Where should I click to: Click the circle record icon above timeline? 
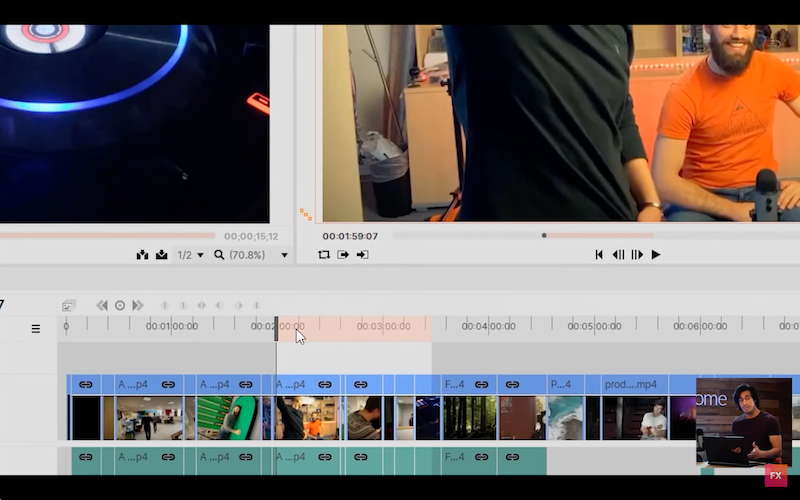[x=120, y=305]
